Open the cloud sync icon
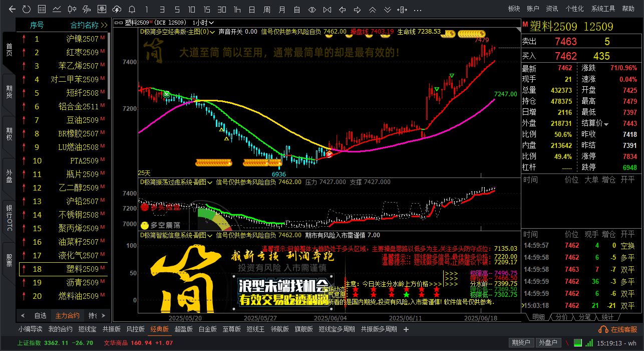644x351 pixels. (x=117, y=9)
